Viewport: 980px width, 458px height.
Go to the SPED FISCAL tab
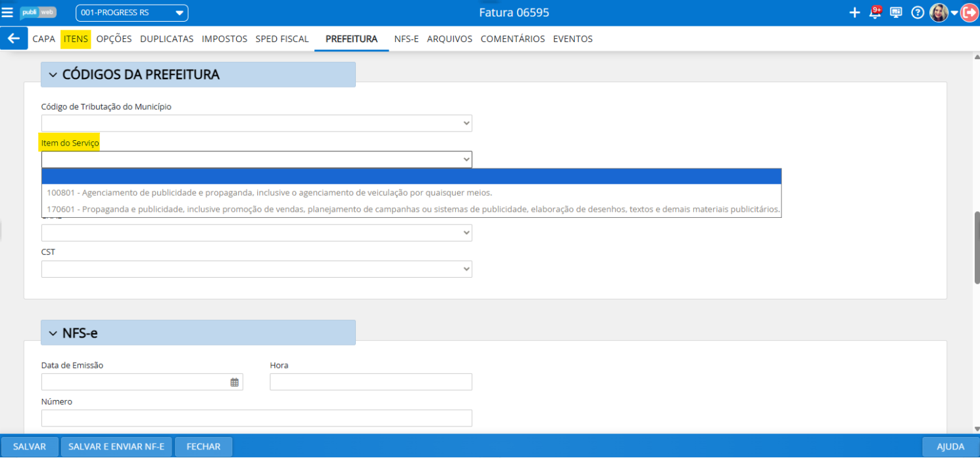pyautogui.click(x=282, y=39)
